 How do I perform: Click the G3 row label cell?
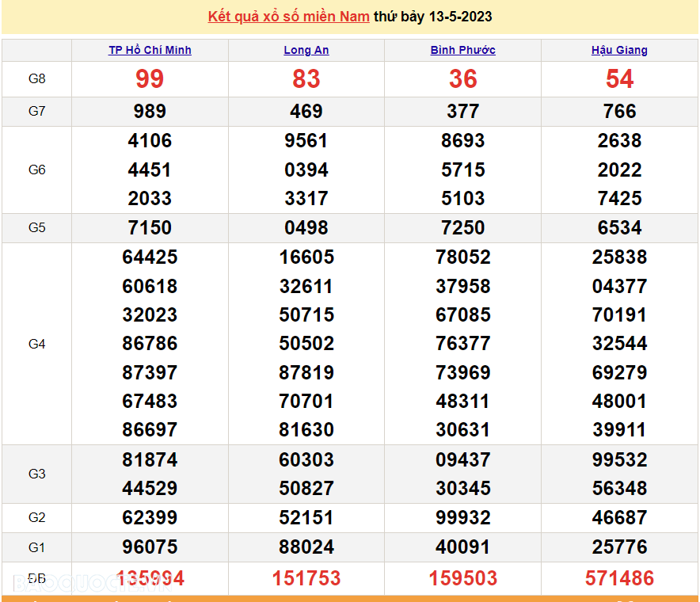point(37,474)
